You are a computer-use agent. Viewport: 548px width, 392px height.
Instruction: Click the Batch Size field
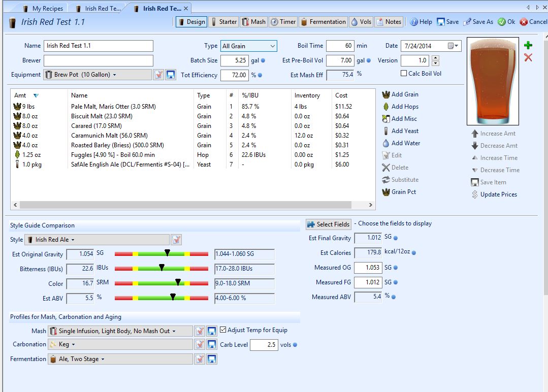click(x=235, y=60)
